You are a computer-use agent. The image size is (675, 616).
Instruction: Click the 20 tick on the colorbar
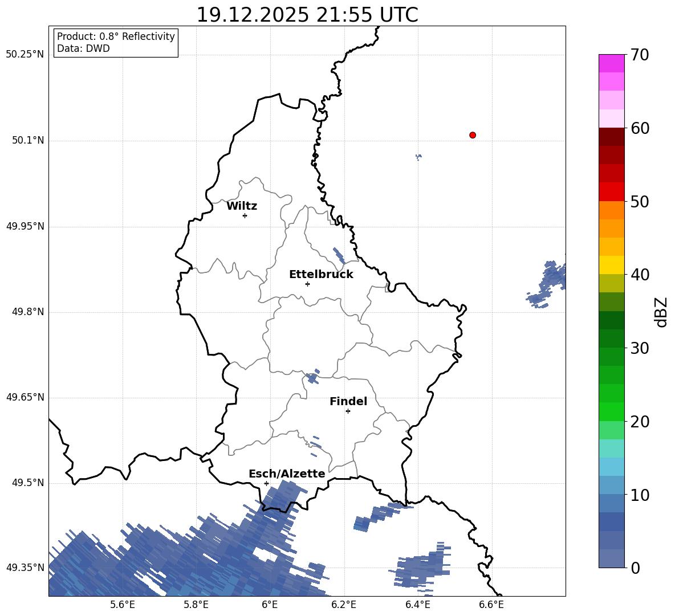coord(639,422)
